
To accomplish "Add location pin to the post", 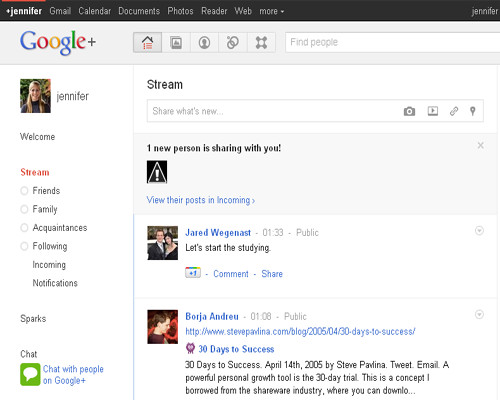I will tap(473, 111).
